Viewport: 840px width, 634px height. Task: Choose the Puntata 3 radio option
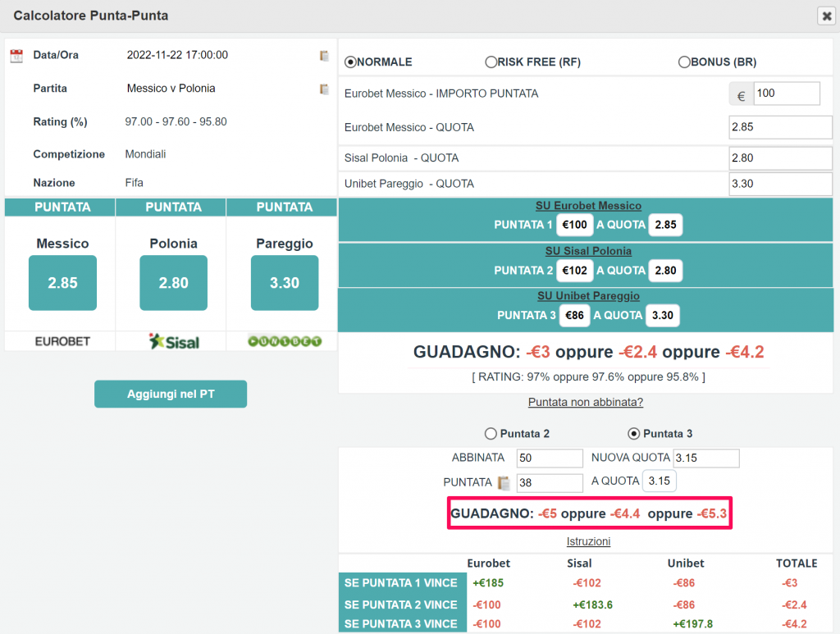click(x=634, y=434)
